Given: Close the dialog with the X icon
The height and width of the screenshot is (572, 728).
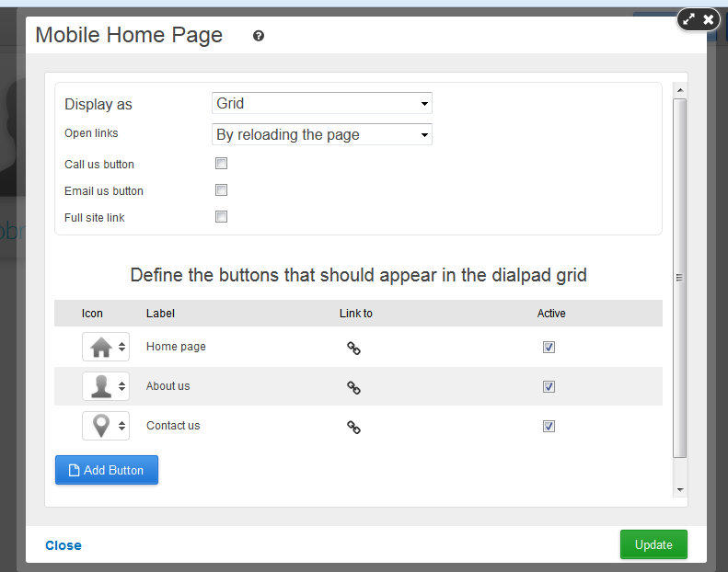Looking at the screenshot, I should (x=709, y=19).
